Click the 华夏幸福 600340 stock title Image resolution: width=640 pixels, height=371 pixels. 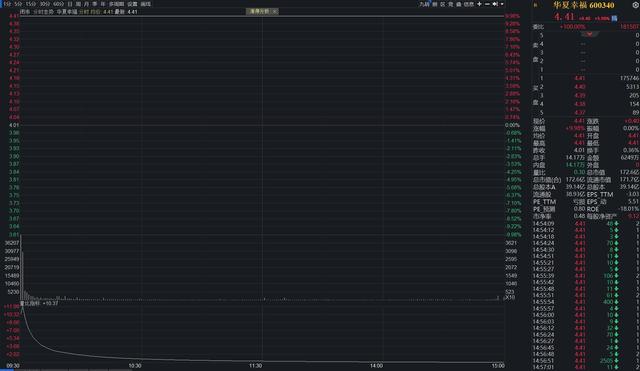[x=583, y=5]
